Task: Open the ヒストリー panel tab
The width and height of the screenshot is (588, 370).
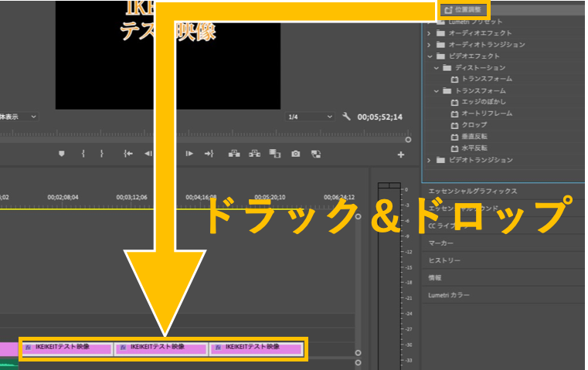Action: tap(444, 260)
